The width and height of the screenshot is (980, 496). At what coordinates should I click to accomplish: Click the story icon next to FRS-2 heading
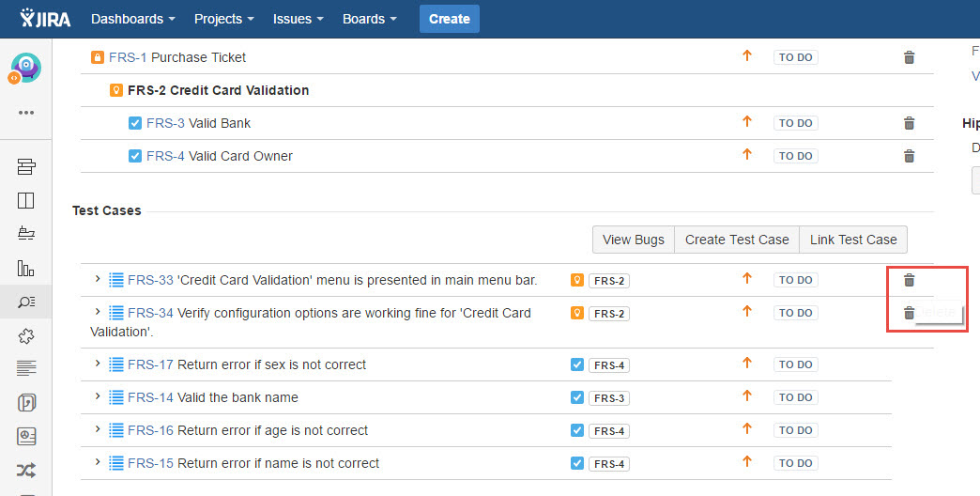(x=116, y=90)
